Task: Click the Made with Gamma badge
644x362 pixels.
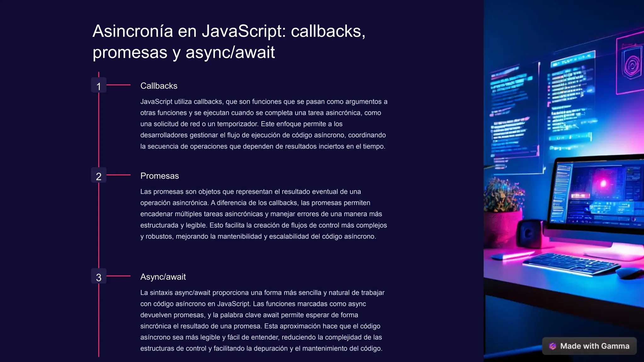Action: [589, 346]
